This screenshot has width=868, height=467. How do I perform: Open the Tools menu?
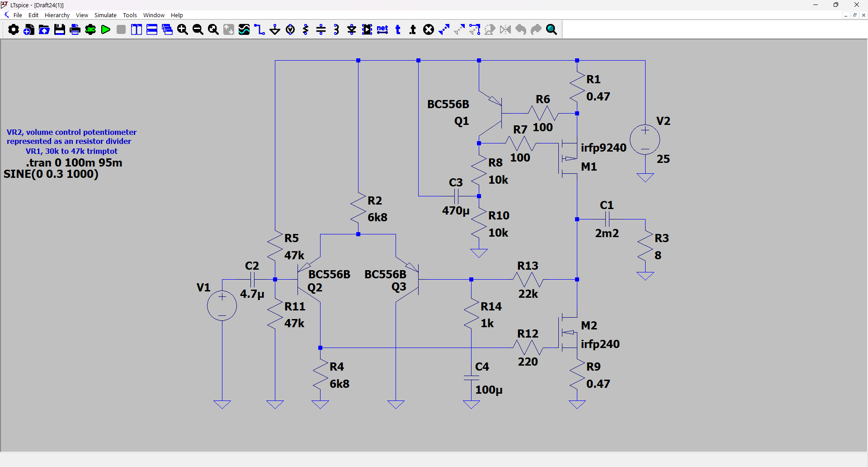click(130, 15)
